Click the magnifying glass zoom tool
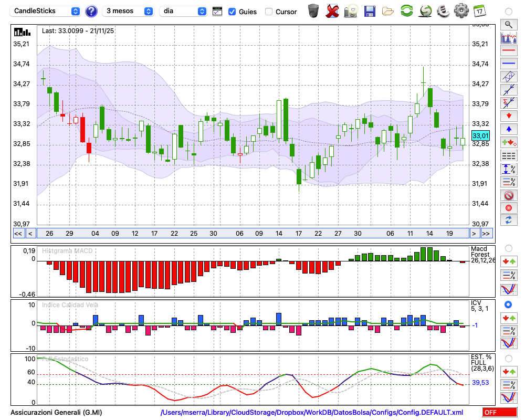The width and height of the screenshot is (525, 420). point(508,24)
